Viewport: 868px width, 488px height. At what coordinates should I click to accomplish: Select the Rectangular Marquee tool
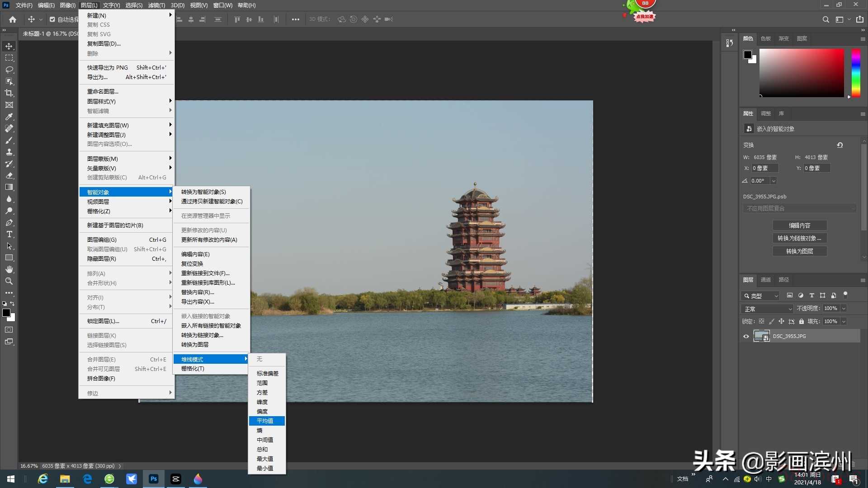tap(9, 58)
